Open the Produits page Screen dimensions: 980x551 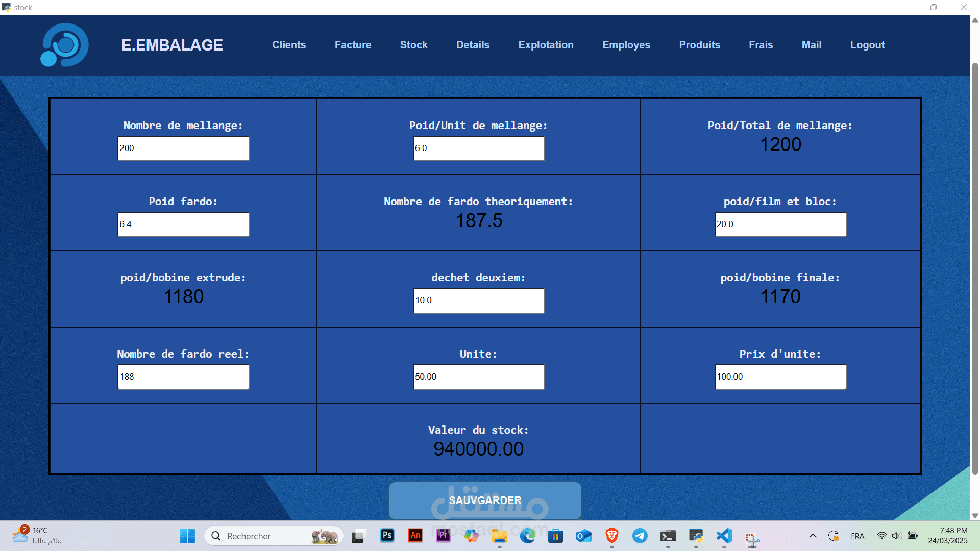[x=699, y=45]
